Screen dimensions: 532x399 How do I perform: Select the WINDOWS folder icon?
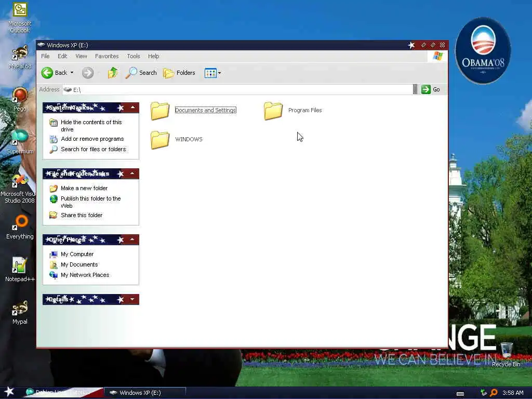click(x=160, y=140)
